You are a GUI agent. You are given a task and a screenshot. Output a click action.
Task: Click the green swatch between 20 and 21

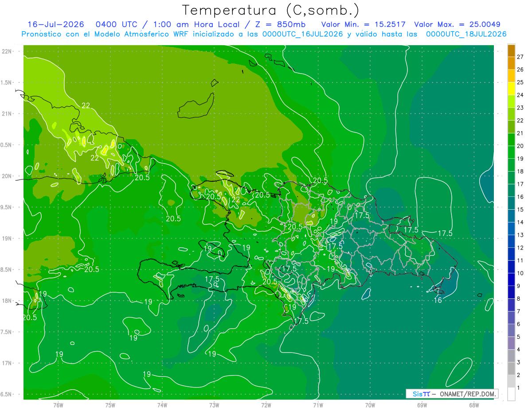(512, 140)
